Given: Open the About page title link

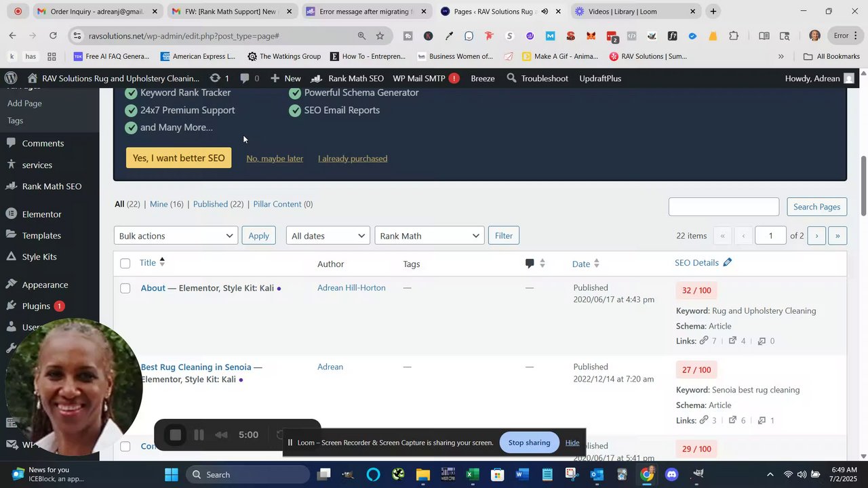Looking at the screenshot, I should click(153, 288).
